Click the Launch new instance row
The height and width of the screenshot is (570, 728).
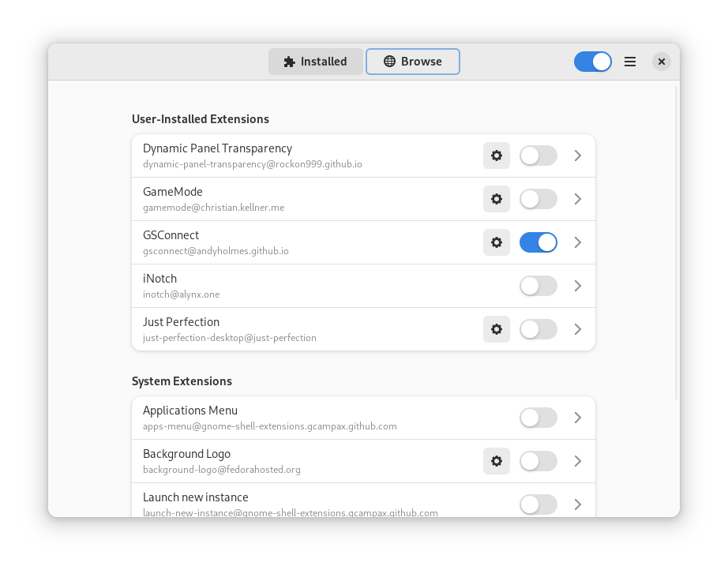point(316,502)
